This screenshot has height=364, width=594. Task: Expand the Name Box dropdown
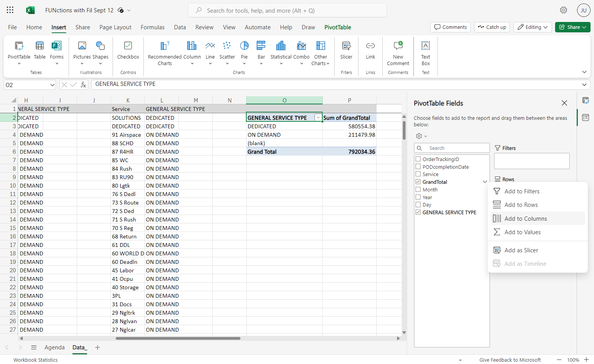click(52, 85)
